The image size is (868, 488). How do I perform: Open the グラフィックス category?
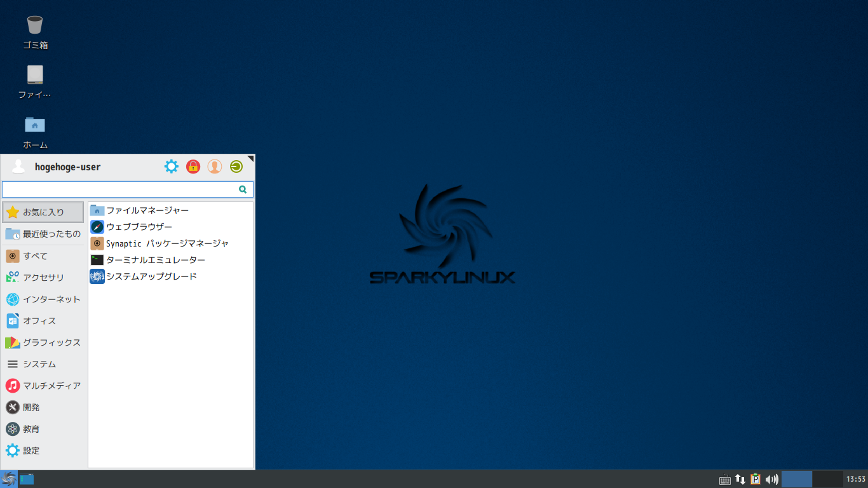[43, 342]
